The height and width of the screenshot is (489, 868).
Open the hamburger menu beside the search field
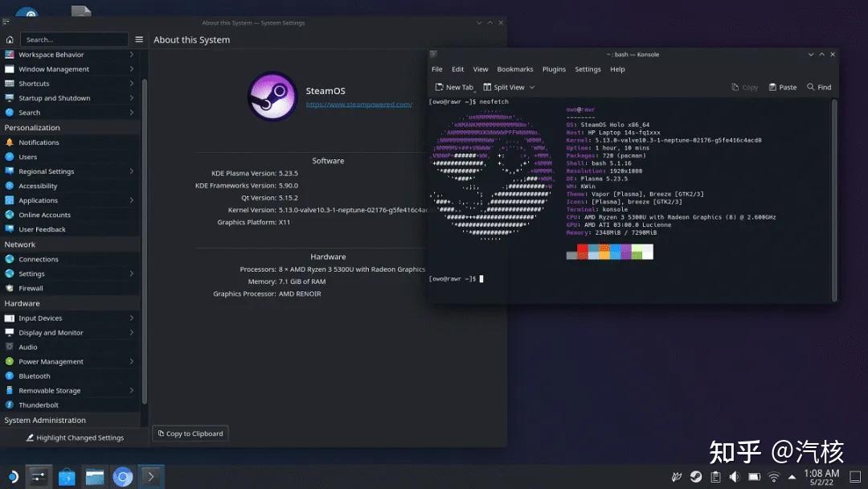tap(139, 39)
